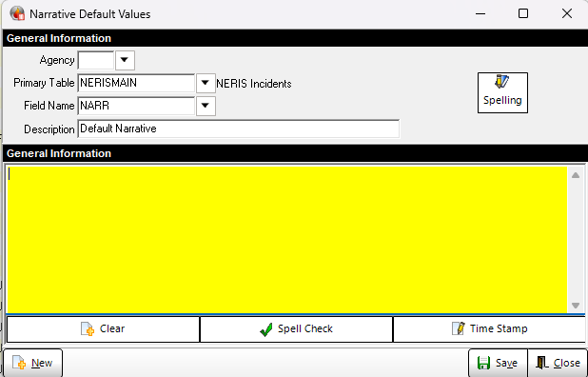This screenshot has width=588, height=377.
Task: Click the Primary Table NERISMAIN field
Action: [x=136, y=83]
